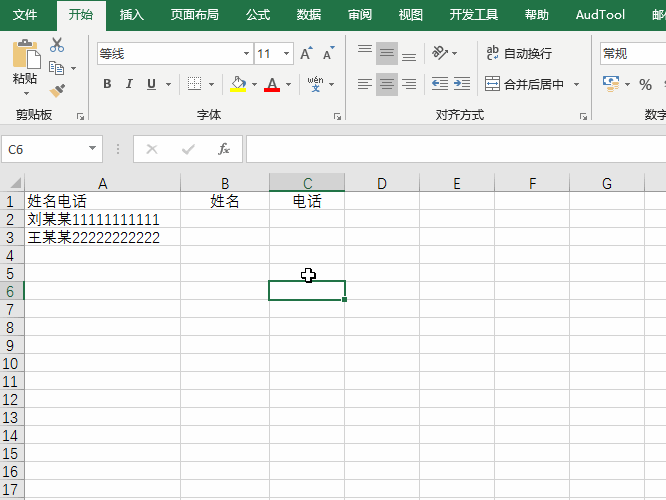This screenshot has height=500, width=666.
Task: Click the Cut scissors icon
Action: tap(57, 45)
